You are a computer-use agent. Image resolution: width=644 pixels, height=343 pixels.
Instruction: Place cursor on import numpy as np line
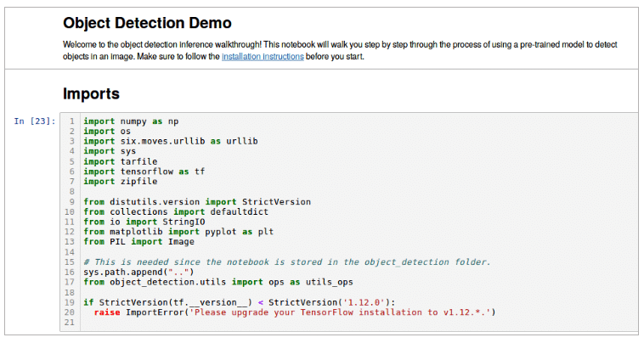pyautogui.click(x=130, y=121)
